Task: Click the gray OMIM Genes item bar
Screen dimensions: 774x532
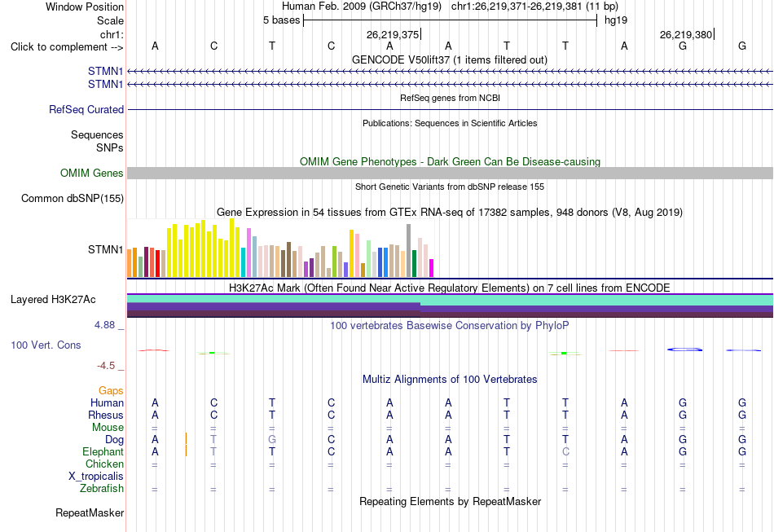Action: pos(451,173)
